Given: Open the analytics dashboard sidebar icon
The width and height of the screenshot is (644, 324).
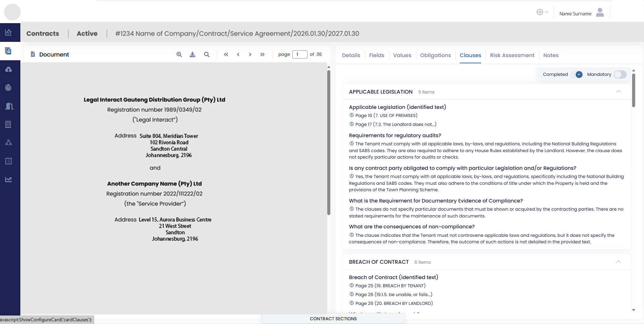Looking at the screenshot, I should pos(8,33).
